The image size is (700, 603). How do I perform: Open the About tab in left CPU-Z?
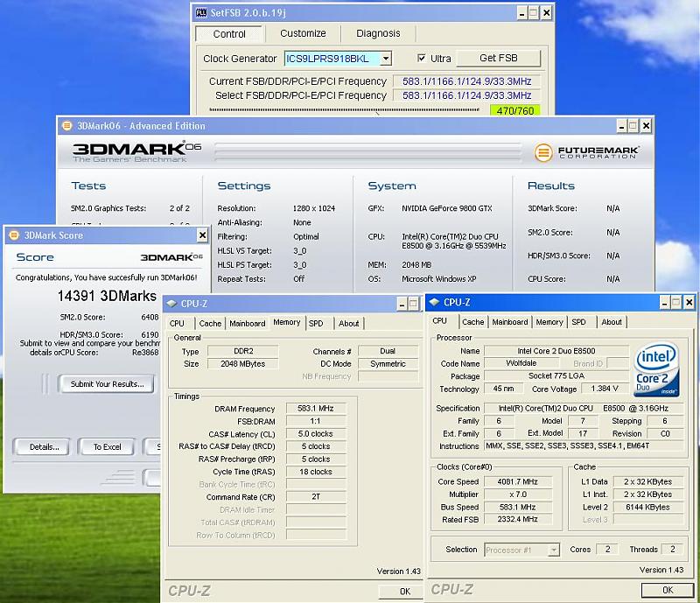coord(348,324)
